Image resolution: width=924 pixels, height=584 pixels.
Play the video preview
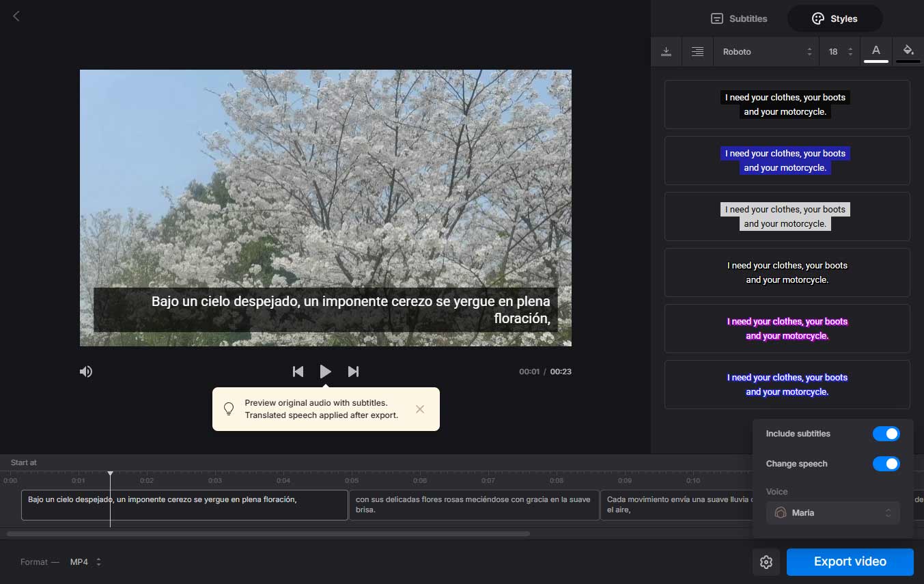pos(326,371)
